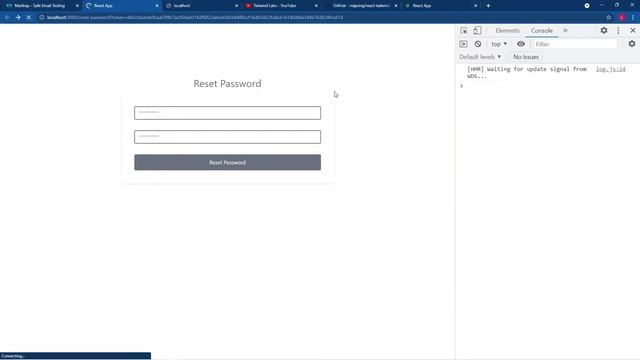Close the YouTube tab
The width and height of the screenshot is (640, 360).
[x=316, y=6]
